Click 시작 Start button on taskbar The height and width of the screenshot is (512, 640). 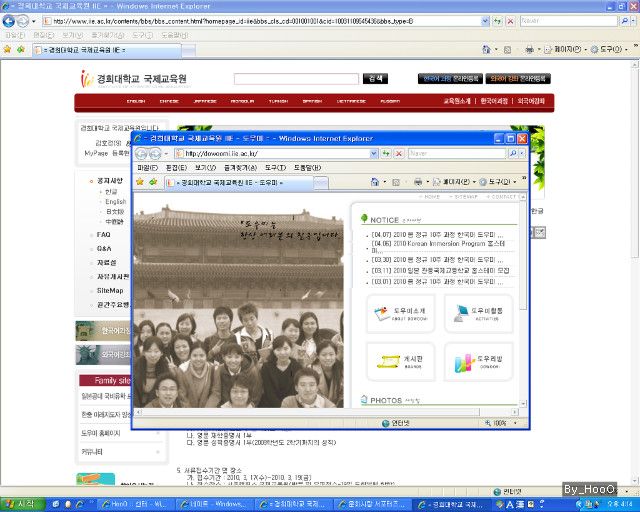[22, 504]
